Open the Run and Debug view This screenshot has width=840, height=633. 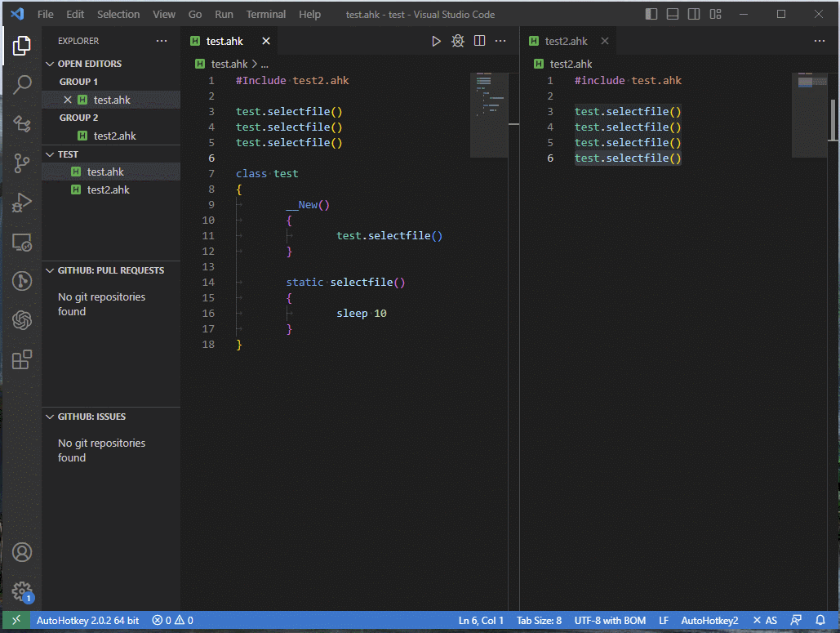point(22,202)
